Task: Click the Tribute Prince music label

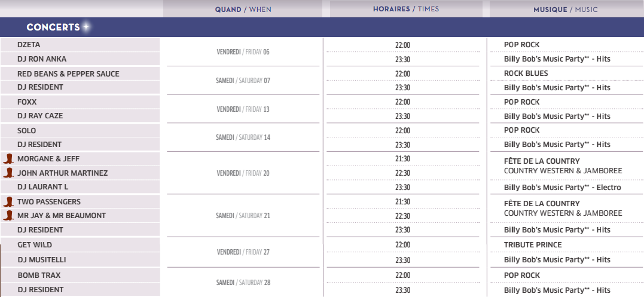Action: click(x=533, y=245)
